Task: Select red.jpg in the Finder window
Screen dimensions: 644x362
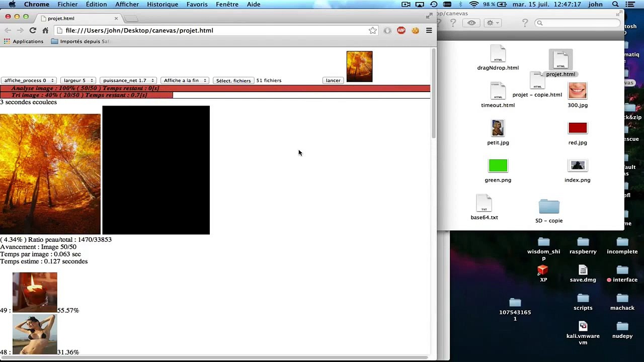Action: [578, 133]
